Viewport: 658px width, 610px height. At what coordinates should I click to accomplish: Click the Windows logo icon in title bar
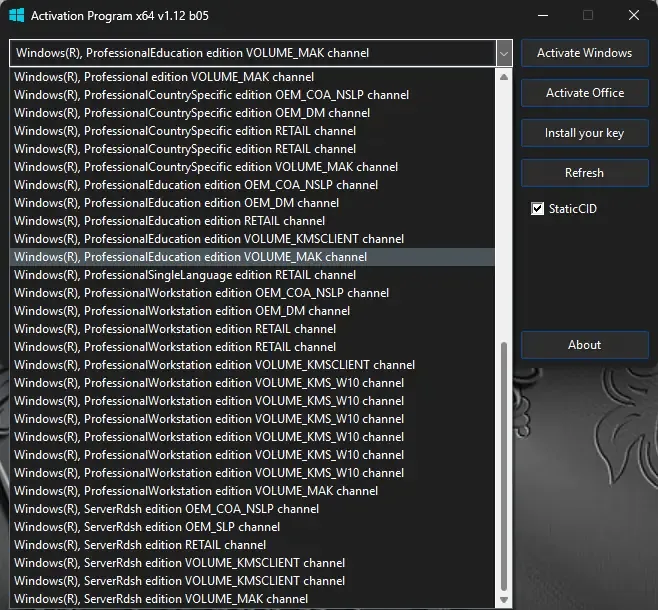(x=17, y=16)
